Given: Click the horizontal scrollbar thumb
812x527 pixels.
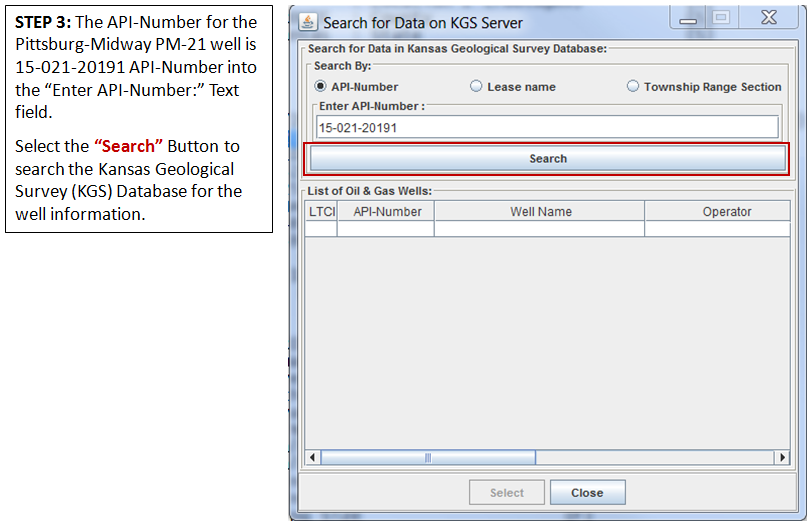Looking at the screenshot, I should click(x=428, y=457).
